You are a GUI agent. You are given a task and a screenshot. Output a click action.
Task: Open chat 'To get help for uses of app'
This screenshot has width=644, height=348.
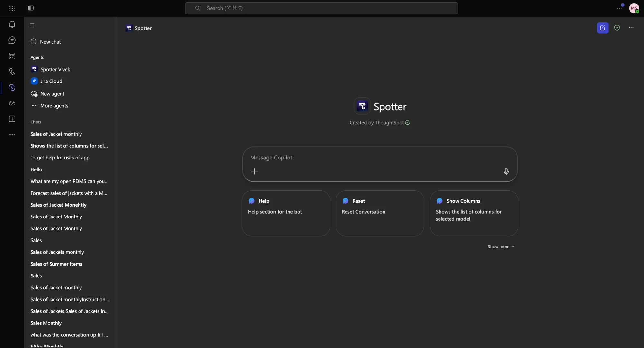[60, 158]
